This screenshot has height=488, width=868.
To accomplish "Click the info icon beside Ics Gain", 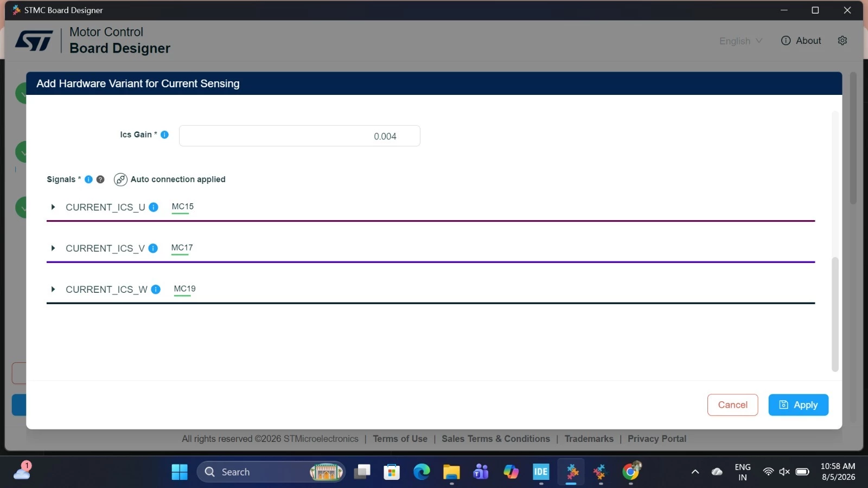I will (165, 134).
